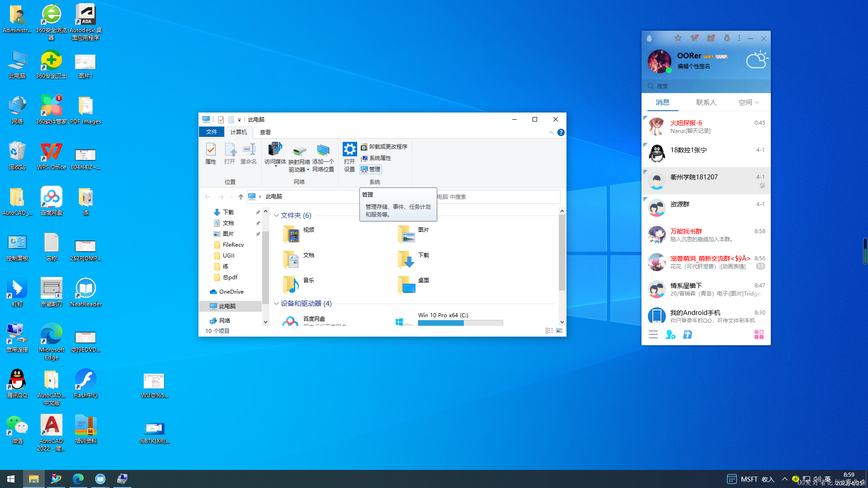Click Access media (访问媒体) icon
The image size is (868, 488).
pos(275,154)
